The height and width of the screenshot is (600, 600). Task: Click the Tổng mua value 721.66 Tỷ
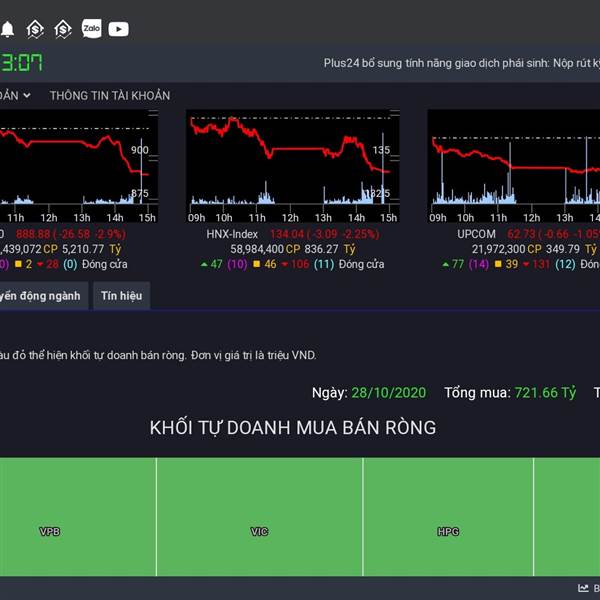[545, 393]
